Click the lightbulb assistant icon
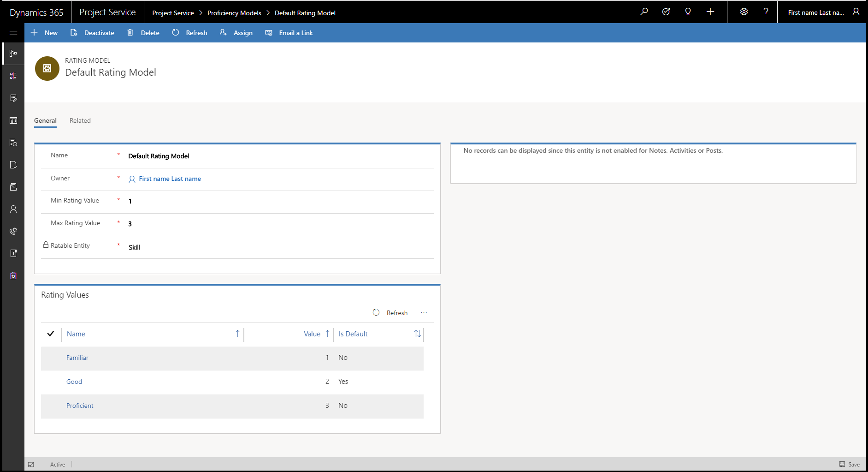This screenshot has height=472, width=868. tap(688, 12)
